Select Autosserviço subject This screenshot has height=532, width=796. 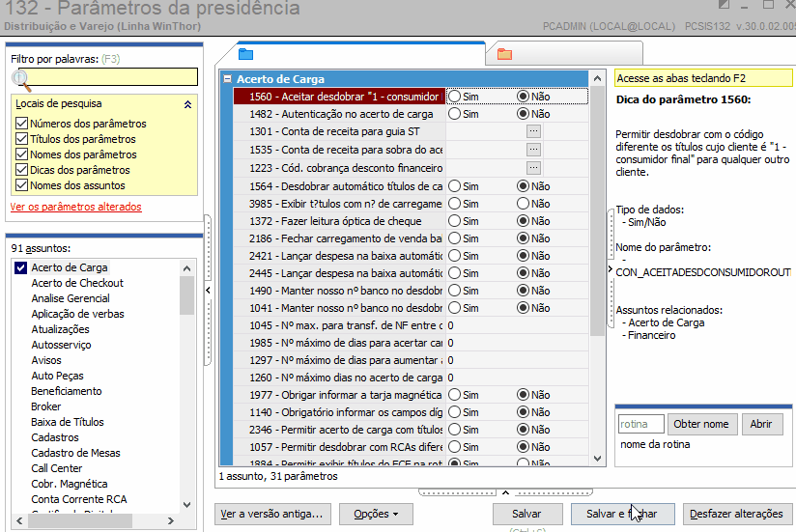tap(61, 345)
